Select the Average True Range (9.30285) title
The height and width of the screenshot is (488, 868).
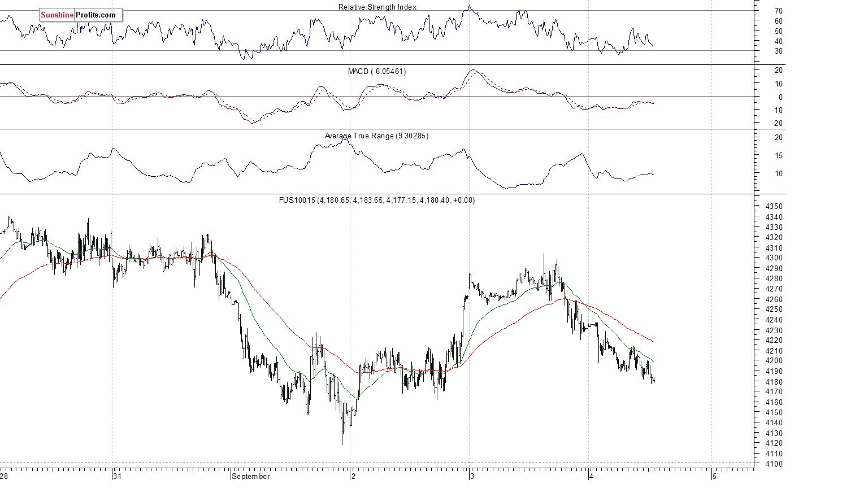click(376, 136)
